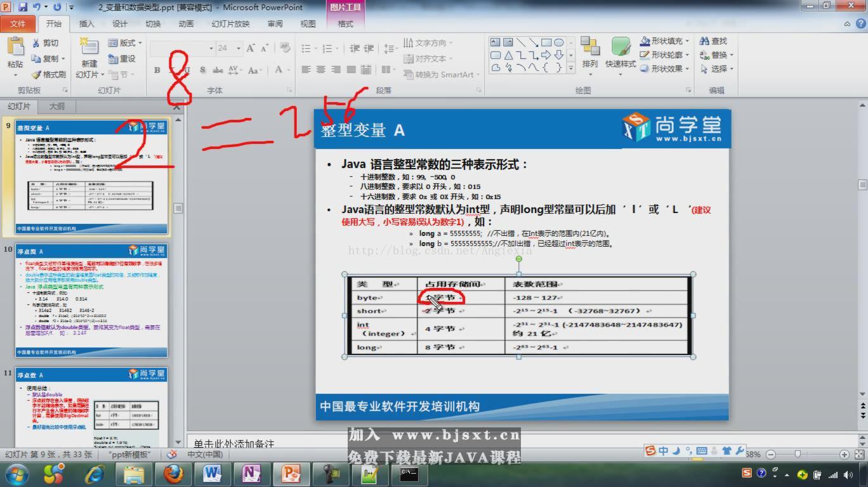
Task: Click the Copy (复制) button
Action: (48, 58)
